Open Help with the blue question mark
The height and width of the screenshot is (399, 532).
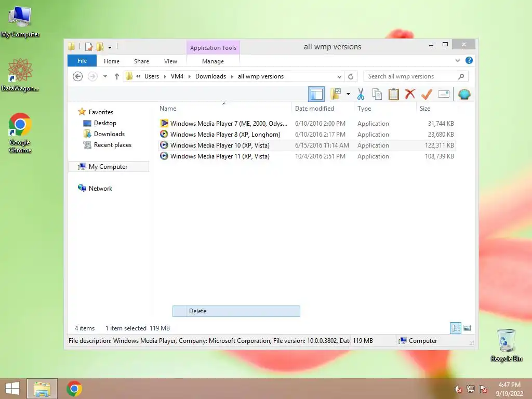click(469, 60)
